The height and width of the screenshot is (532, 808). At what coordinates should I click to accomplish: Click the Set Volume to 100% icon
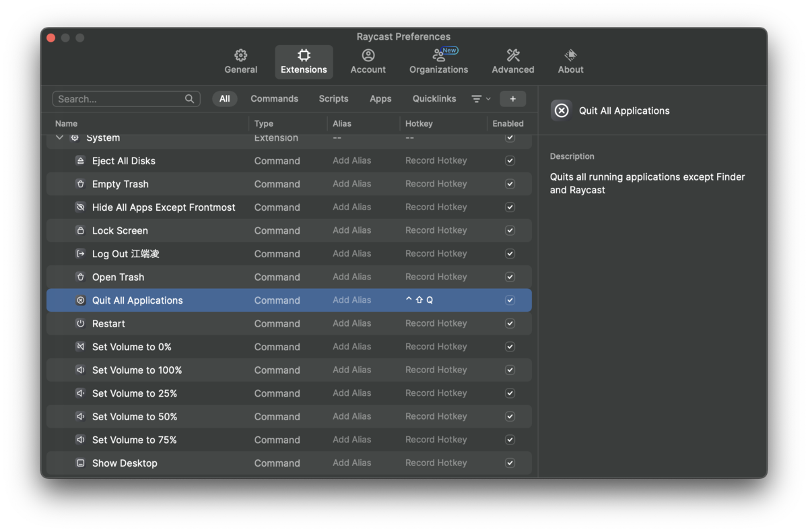pyautogui.click(x=80, y=370)
